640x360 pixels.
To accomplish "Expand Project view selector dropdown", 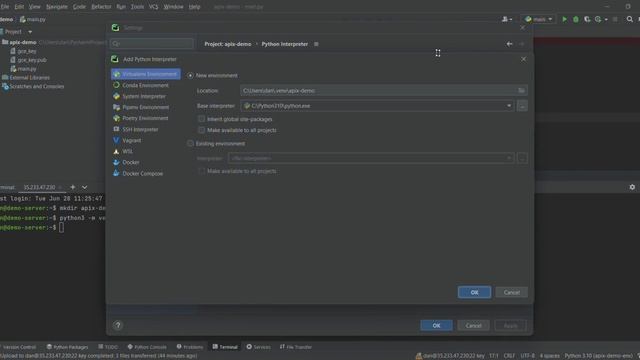I will 30,32.
